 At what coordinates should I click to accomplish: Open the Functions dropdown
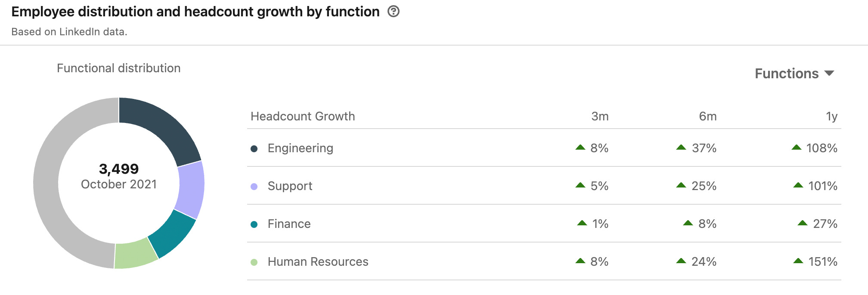[787, 74]
